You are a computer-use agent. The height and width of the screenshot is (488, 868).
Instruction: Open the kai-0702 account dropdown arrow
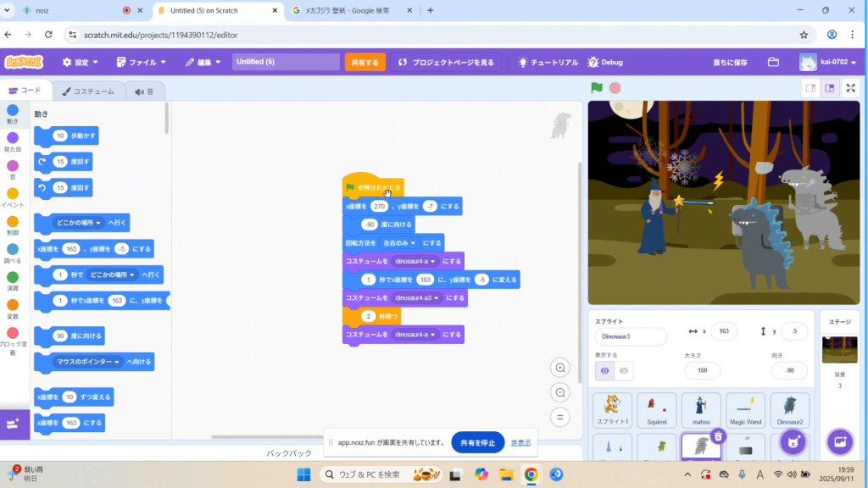(x=853, y=63)
